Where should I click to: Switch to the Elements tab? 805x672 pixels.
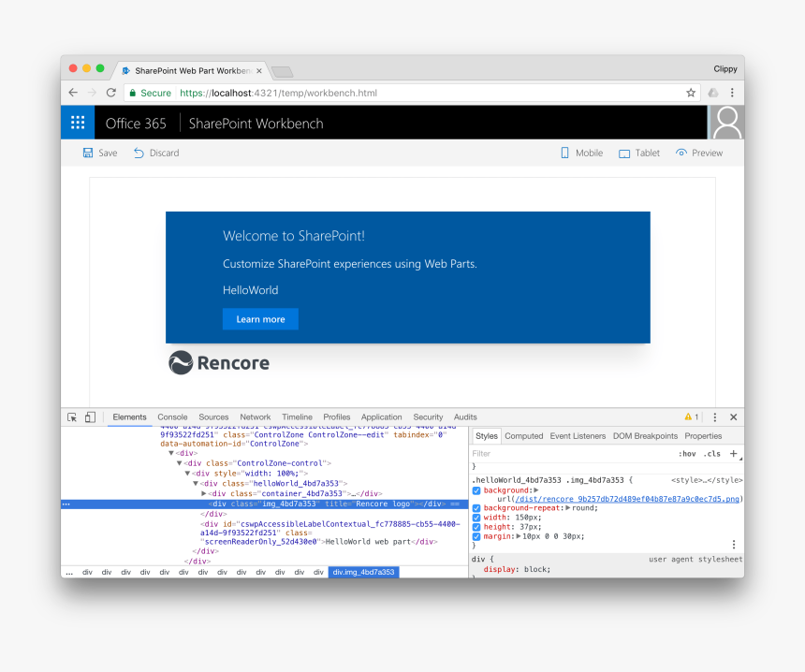click(129, 417)
